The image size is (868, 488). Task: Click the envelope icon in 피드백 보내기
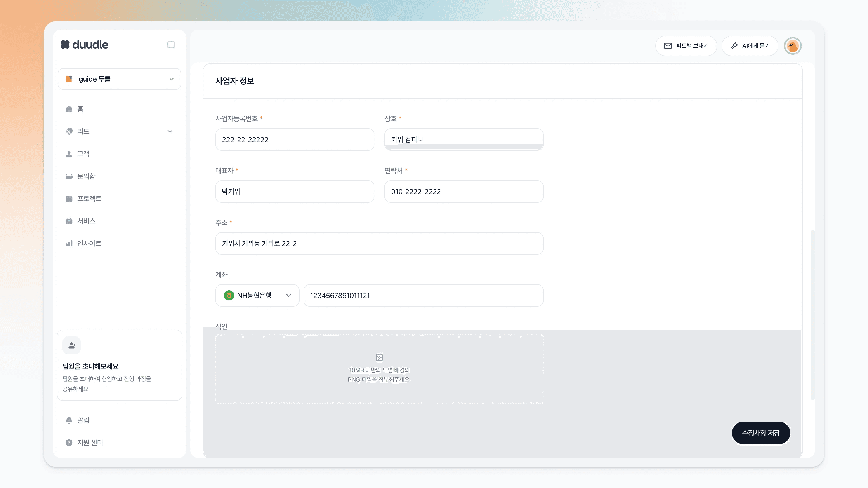tap(668, 46)
